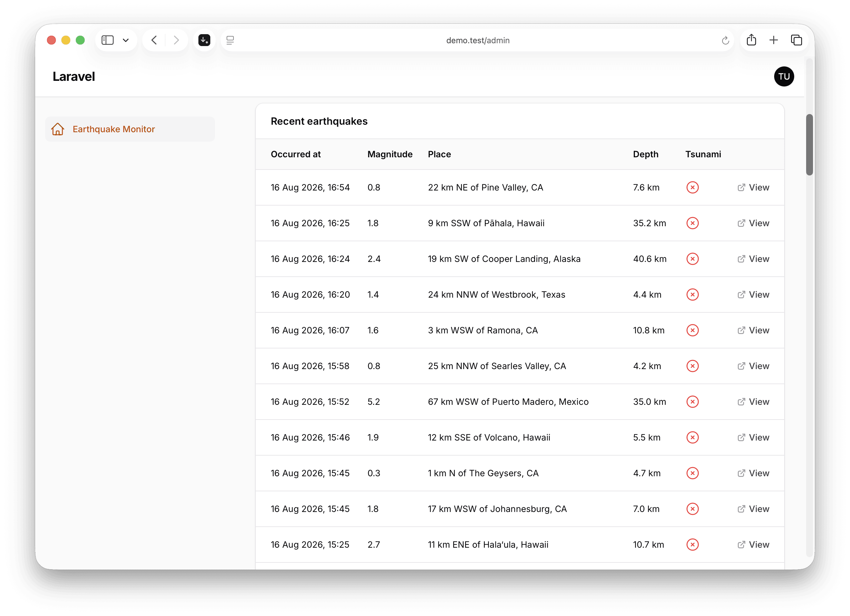Click the page vertical scrollbar thumb
The image size is (850, 616).
point(810,145)
